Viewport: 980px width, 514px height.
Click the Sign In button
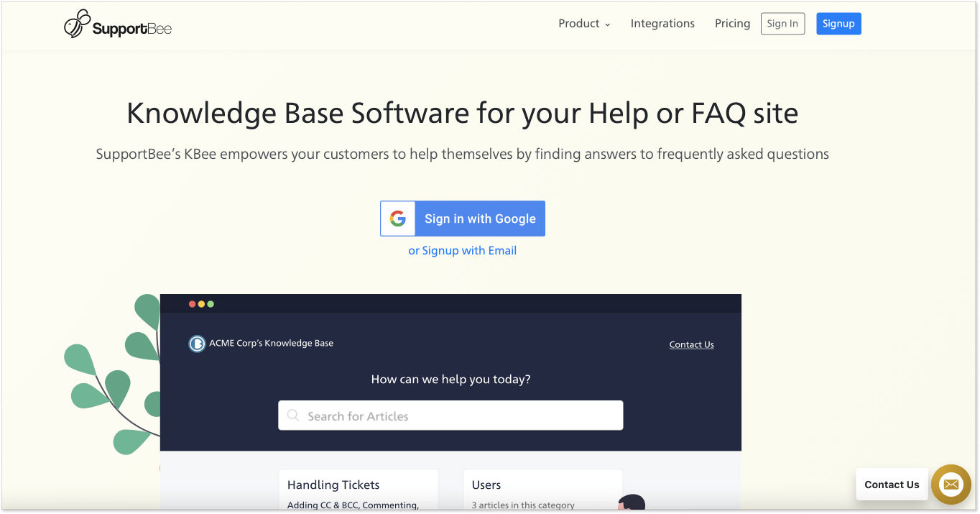tap(782, 24)
